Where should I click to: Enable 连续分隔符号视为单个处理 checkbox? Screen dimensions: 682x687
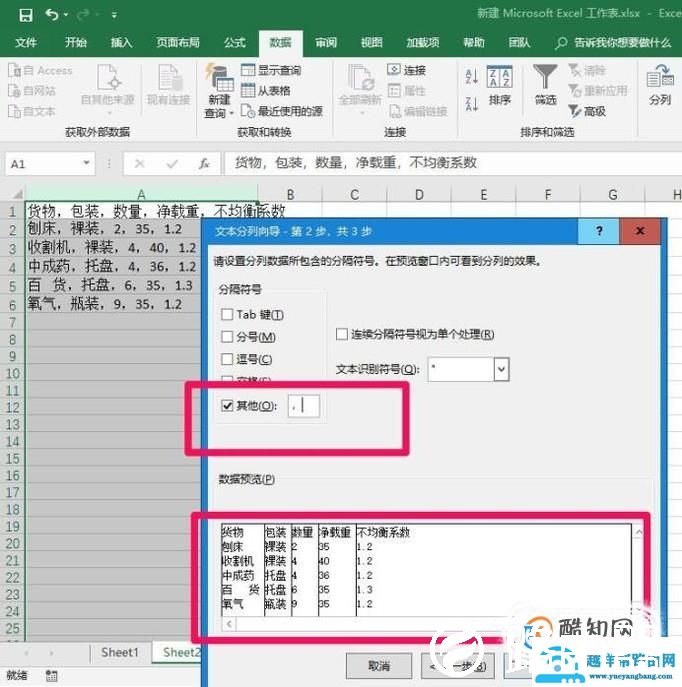(x=342, y=334)
